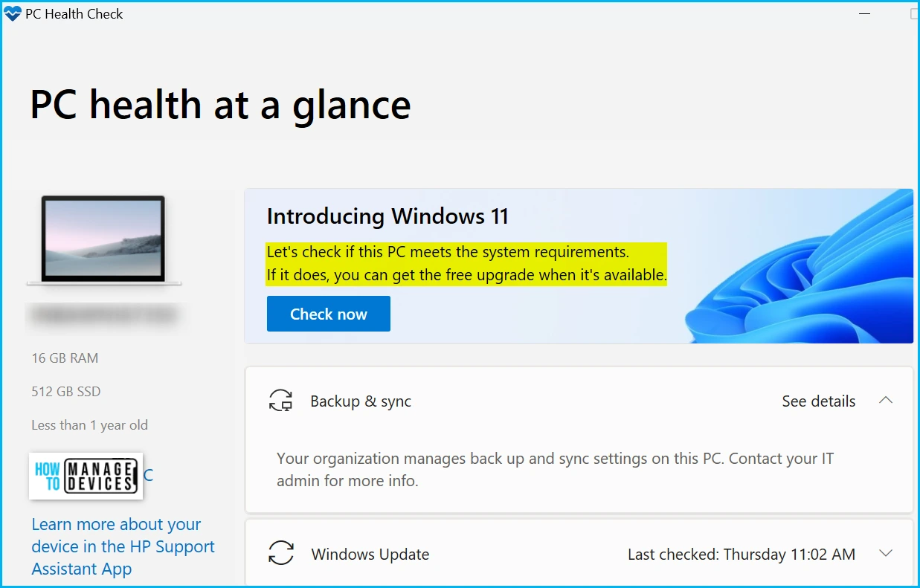Viewport: 920px width, 588px height.
Task: Click the Backup & sync icon
Action: 281,401
